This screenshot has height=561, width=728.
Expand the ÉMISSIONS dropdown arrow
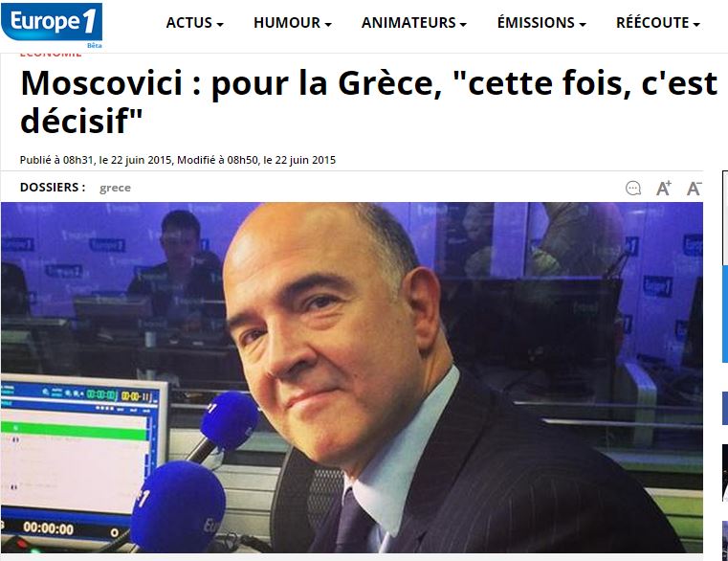coord(583,24)
